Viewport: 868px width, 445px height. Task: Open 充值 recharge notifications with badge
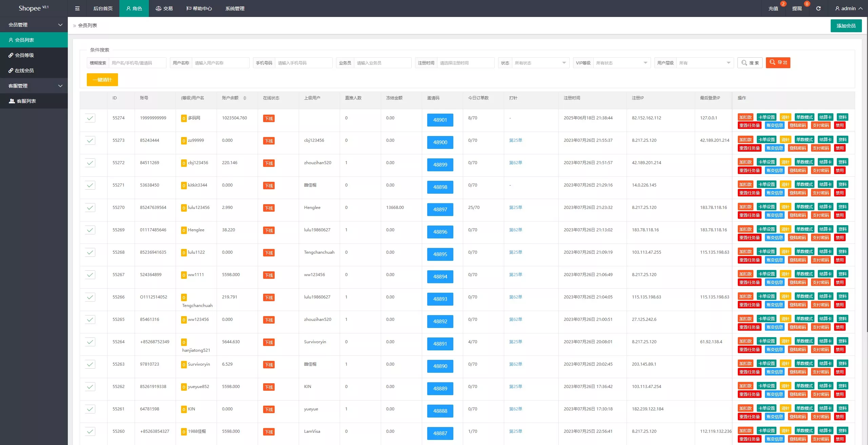(x=773, y=8)
